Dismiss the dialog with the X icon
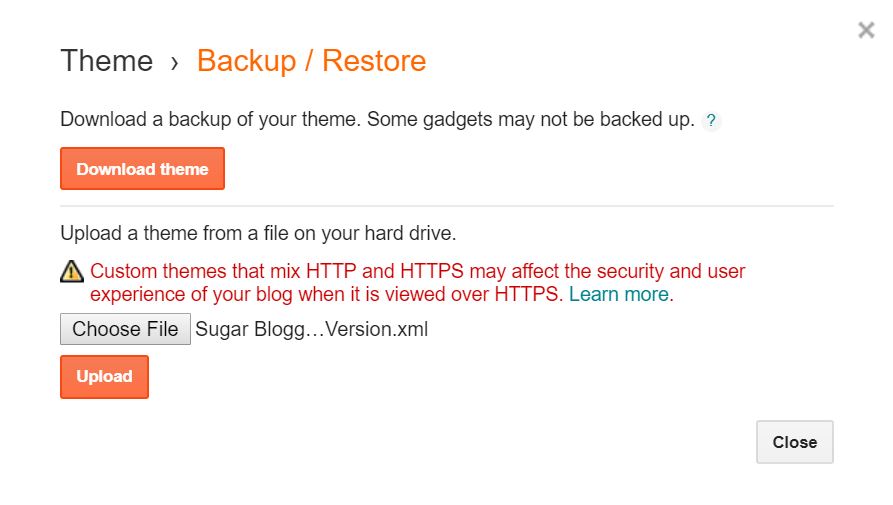The image size is (893, 505). click(866, 30)
